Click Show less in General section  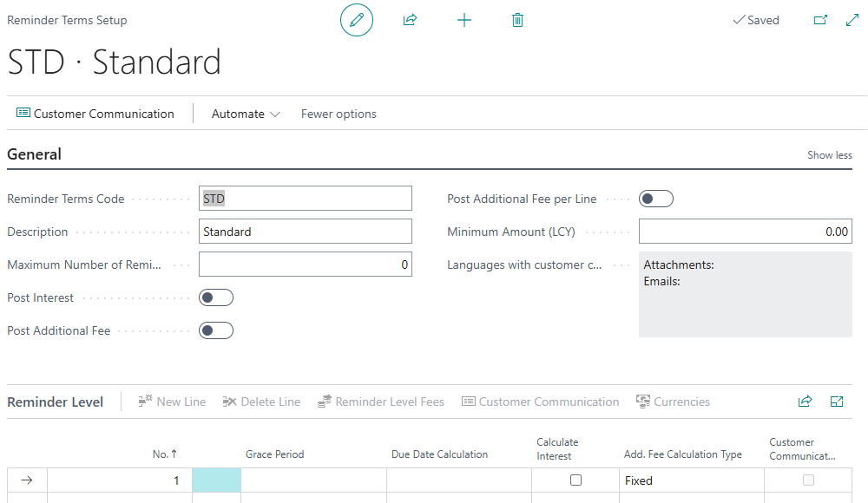click(830, 155)
